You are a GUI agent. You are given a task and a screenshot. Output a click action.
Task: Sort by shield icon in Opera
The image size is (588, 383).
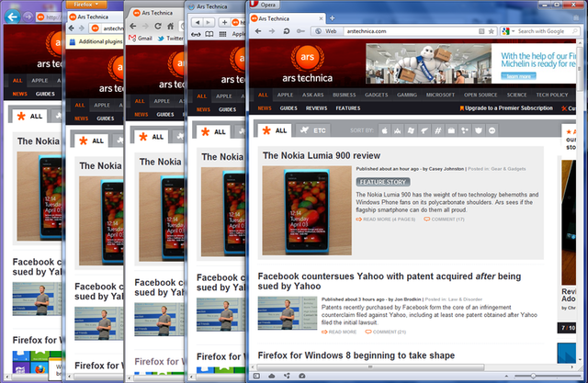tap(478, 130)
